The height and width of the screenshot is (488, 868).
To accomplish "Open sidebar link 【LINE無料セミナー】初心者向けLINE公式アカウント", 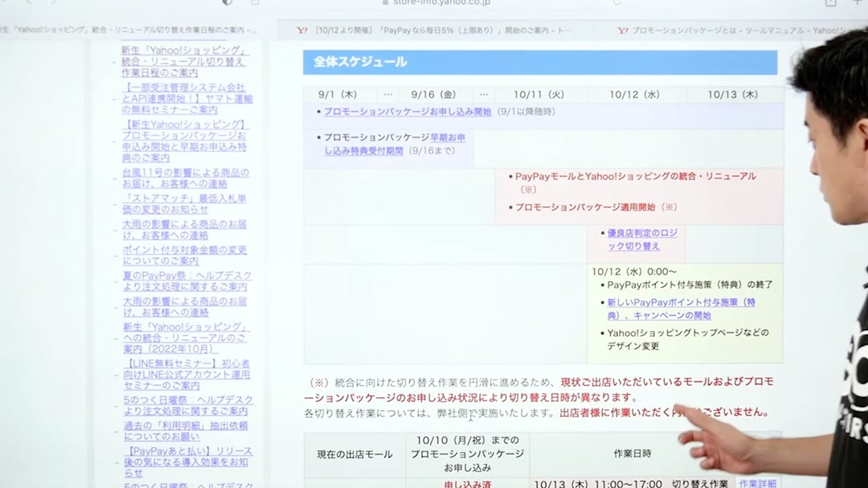I will (x=186, y=374).
